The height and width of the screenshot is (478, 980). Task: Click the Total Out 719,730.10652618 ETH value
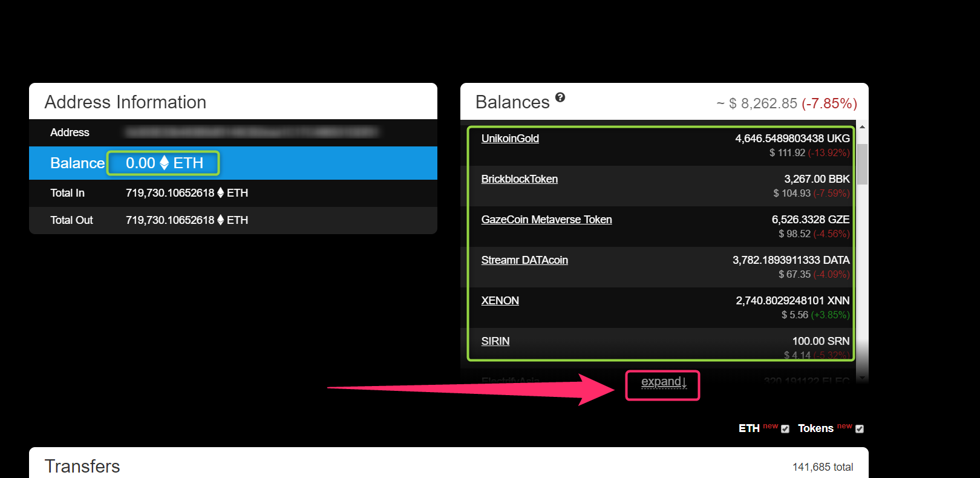tap(187, 220)
